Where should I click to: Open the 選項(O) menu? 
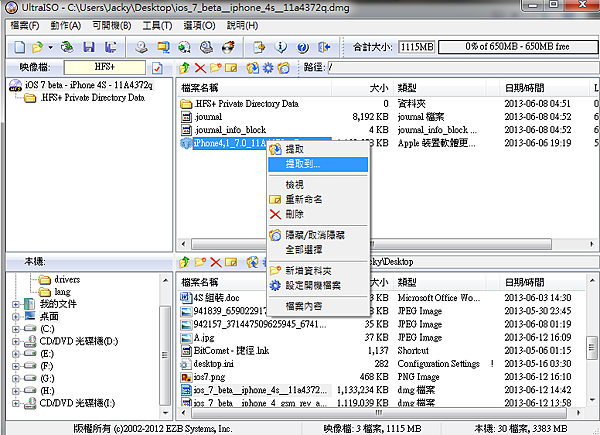click(x=199, y=26)
